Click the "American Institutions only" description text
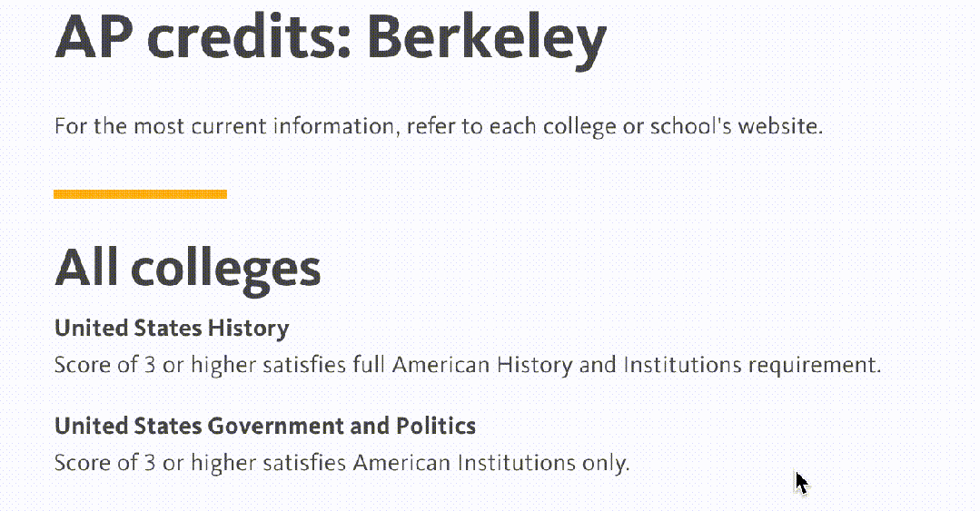Image resolution: width=980 pixels, height=511 pixels. (490, 463)
